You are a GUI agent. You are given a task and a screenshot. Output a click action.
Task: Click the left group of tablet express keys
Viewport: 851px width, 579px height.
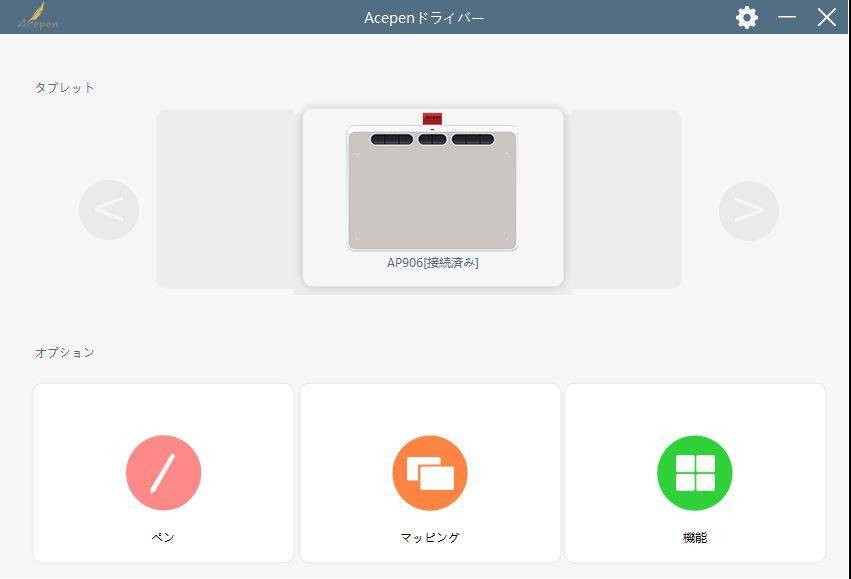coord(392,139)
